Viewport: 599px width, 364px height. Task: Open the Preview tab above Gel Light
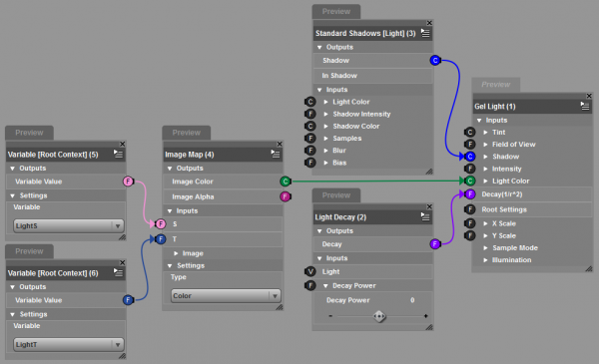[x=496, y=85]
